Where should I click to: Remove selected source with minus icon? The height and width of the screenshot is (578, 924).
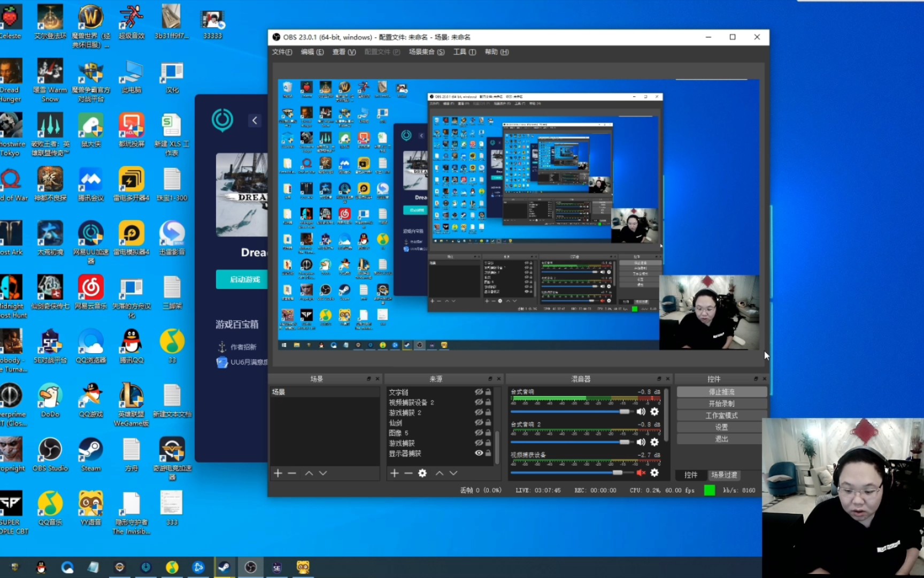coord(409,473)
